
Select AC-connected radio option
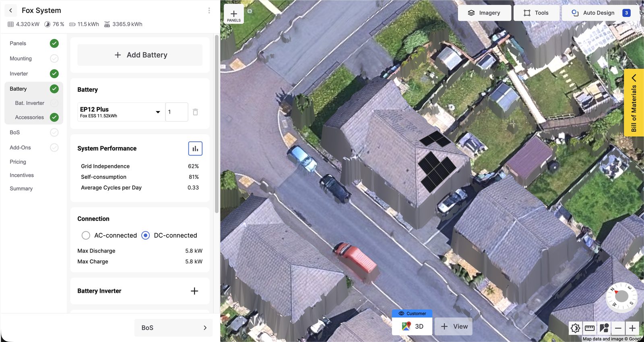pos(86,235)
